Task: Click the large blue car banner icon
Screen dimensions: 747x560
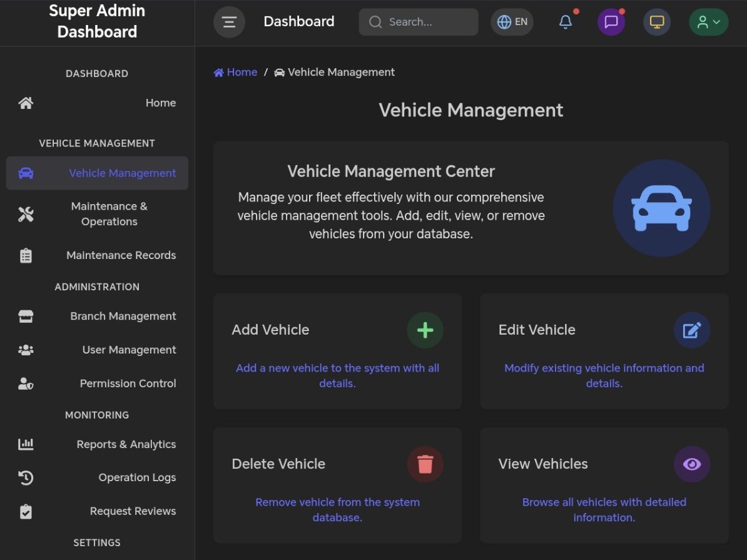Action: (661, 208)
